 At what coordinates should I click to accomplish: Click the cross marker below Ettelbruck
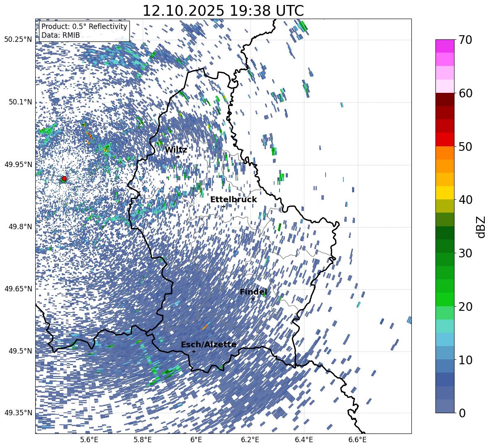coord(224,206)
